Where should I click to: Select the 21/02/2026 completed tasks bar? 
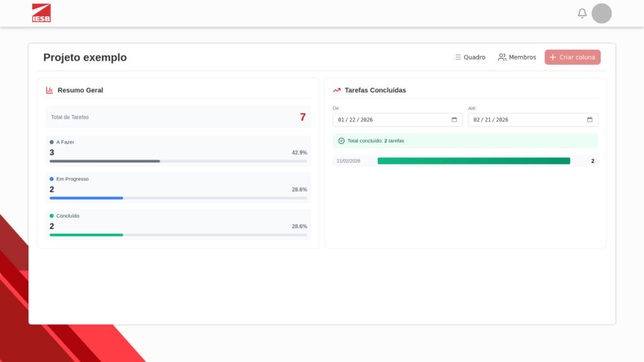[474, 161]
